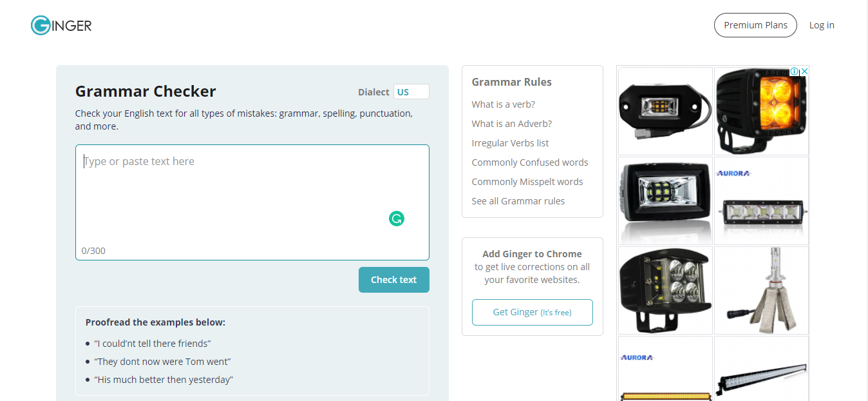Screen dimensions: 868x401
Task: Focus the 'Type or paste text here' box
Action: tap(252, 202)
